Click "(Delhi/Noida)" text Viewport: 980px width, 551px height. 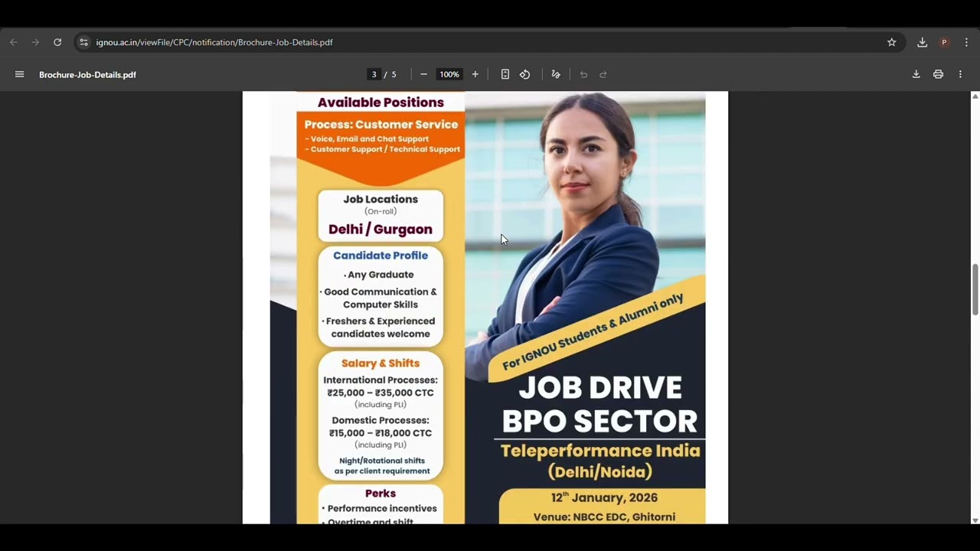(600, 471)
